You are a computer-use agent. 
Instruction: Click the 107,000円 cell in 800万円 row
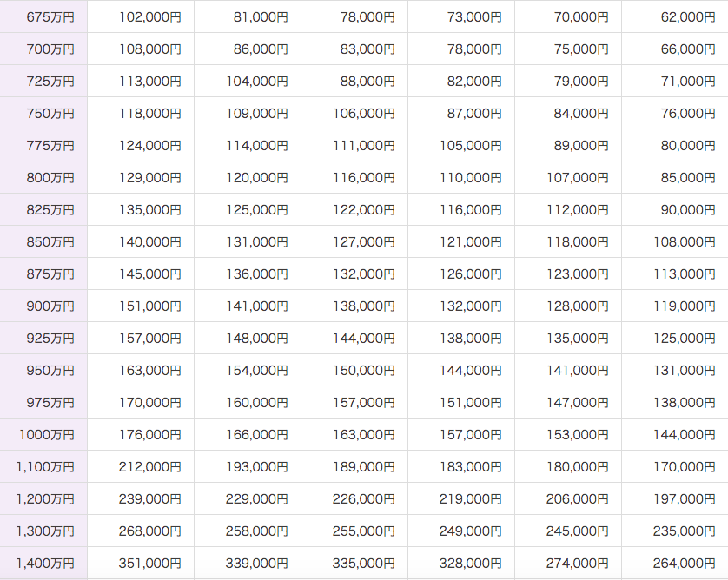point(568,177)
